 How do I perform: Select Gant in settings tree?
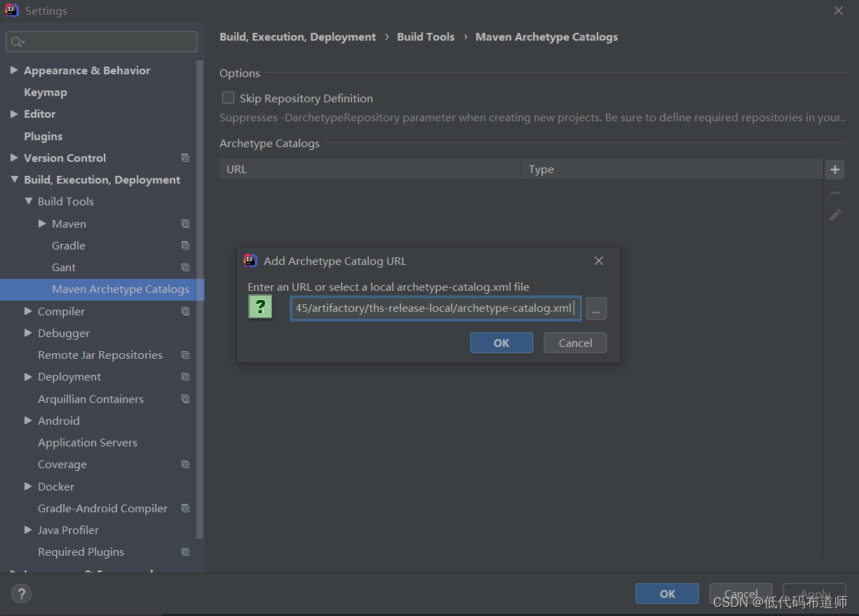pyautogui.click(x=64, y=267)
